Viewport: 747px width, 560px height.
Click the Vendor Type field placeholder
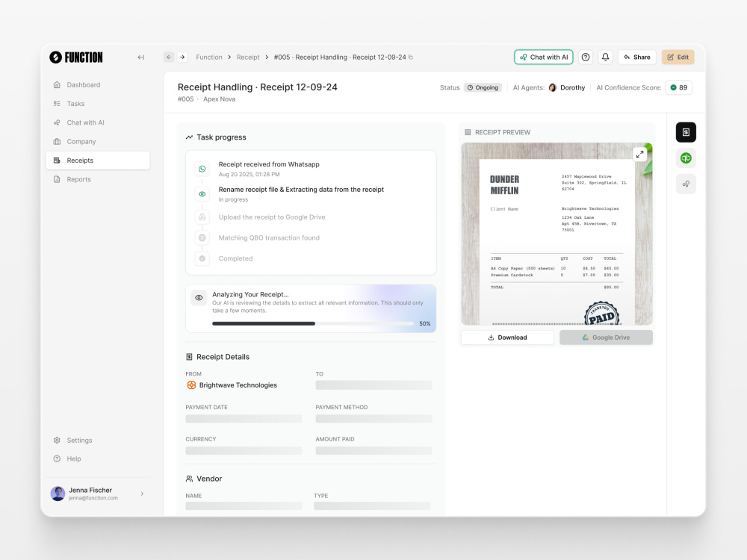(x=372, y=505)
